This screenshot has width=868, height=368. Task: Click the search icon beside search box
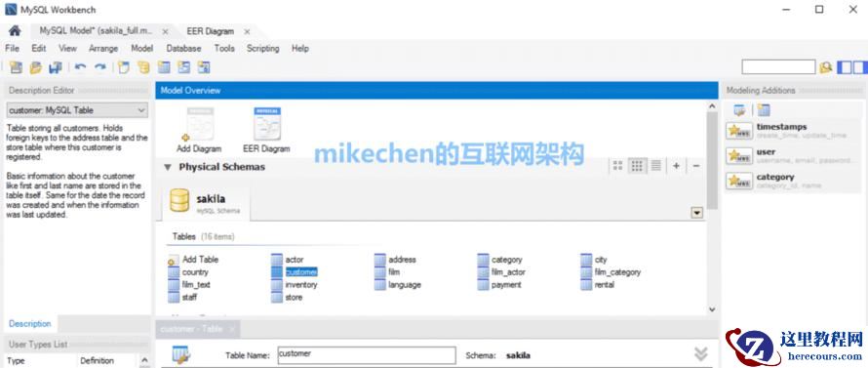826,67
